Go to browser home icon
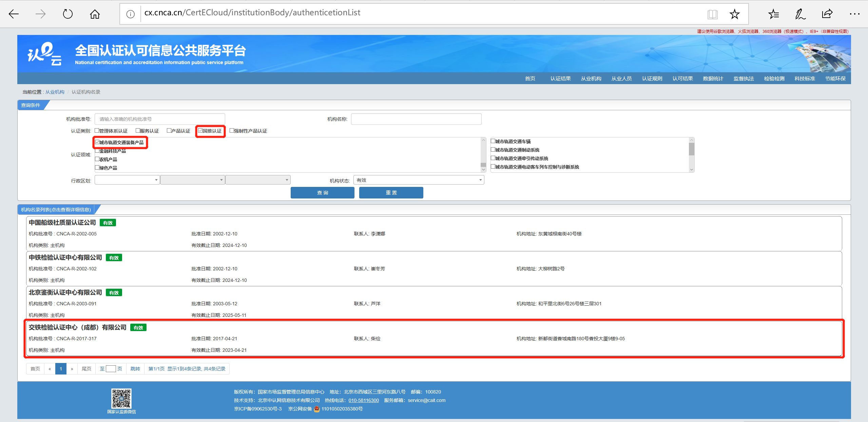The width and height of the screenshot is (868, 422). coord(95,14)
